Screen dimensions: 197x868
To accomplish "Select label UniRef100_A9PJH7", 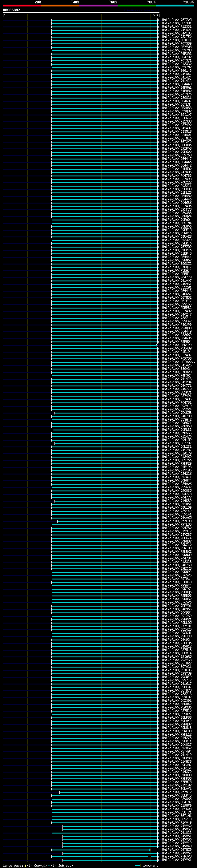I will point(176,765).
